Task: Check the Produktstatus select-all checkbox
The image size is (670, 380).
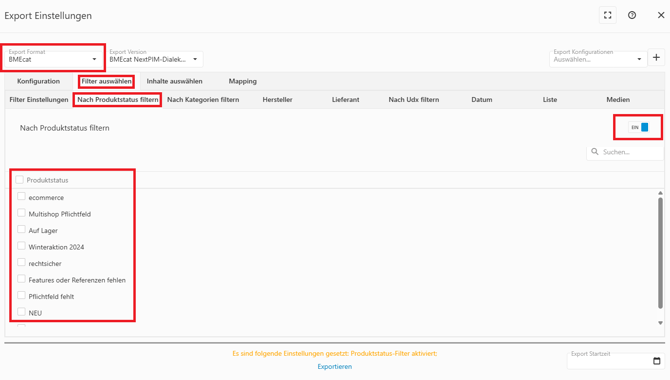Action: coord(19,180)
